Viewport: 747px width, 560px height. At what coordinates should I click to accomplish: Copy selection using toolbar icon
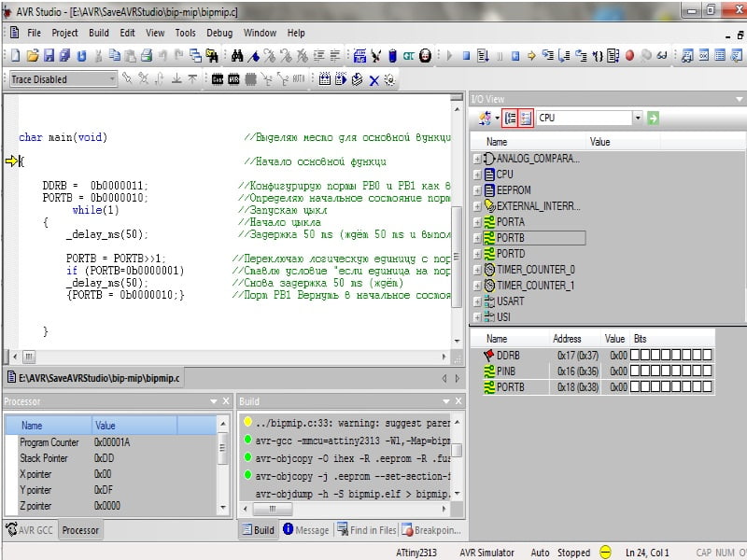[114, 56]
